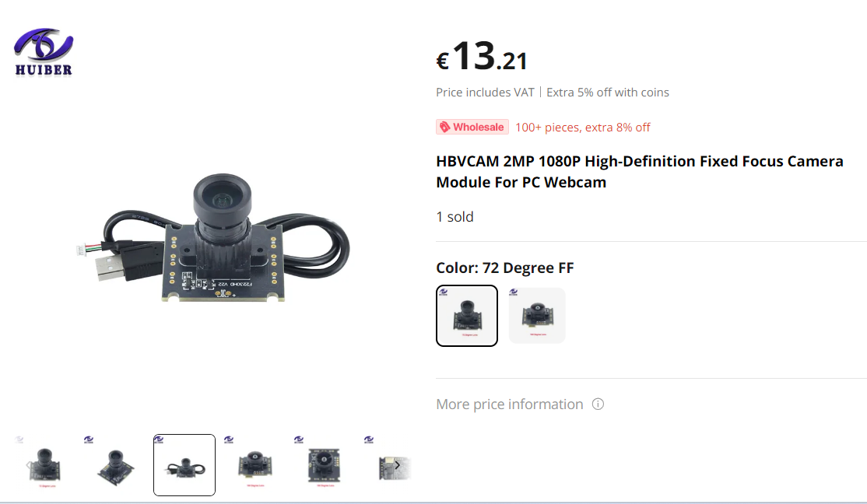The height and width of the screenshot is (504, 867).
Task: Select the second thumbnail of angled camera board
Action: (x=114, y=465)
